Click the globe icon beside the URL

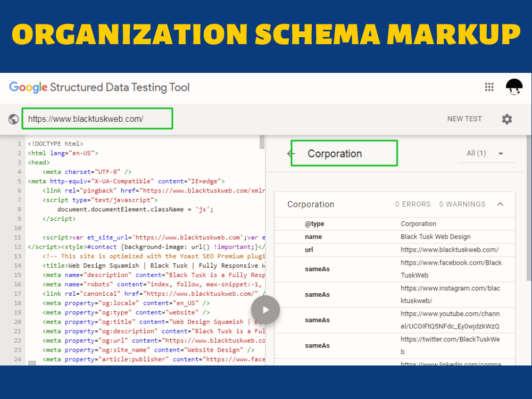coord(14,119)
